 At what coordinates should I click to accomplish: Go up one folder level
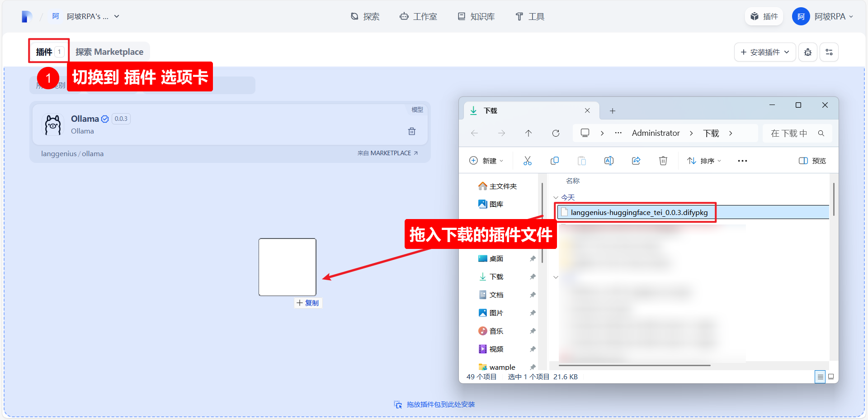point(528,133)
